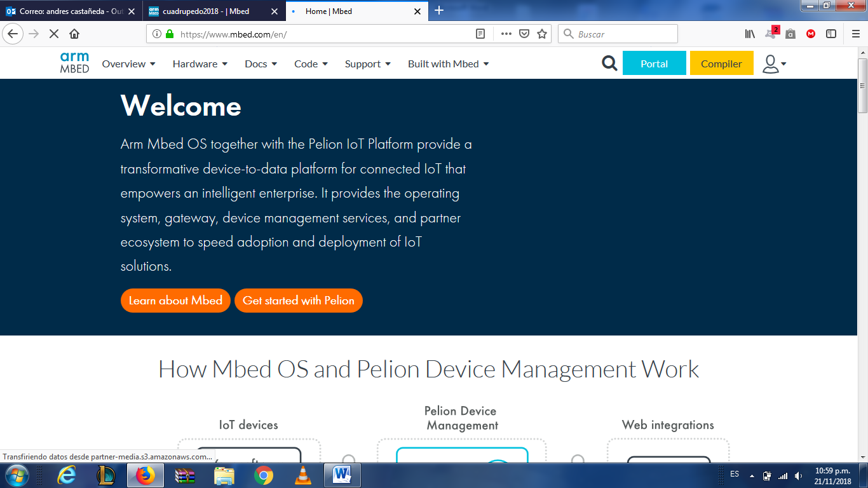This screenshot has width=868, height=488.
Task: Stop page loading with the X button
Action: point(54,34)
